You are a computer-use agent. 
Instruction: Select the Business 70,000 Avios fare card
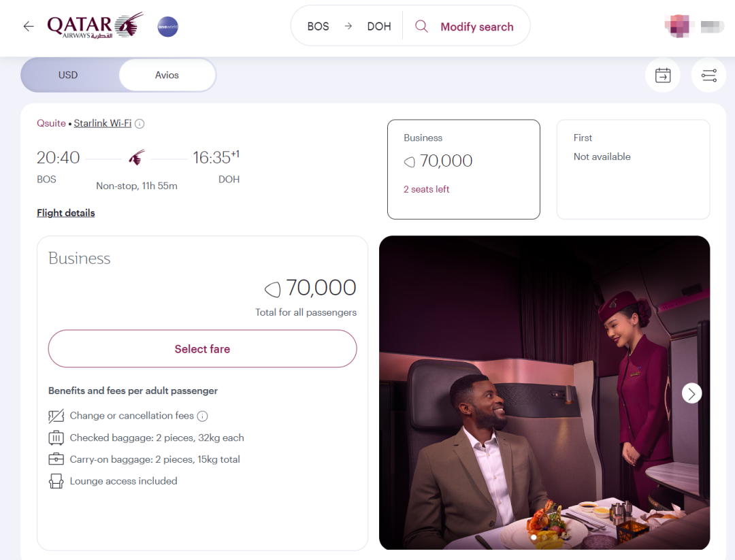click(x=463, y=169)
